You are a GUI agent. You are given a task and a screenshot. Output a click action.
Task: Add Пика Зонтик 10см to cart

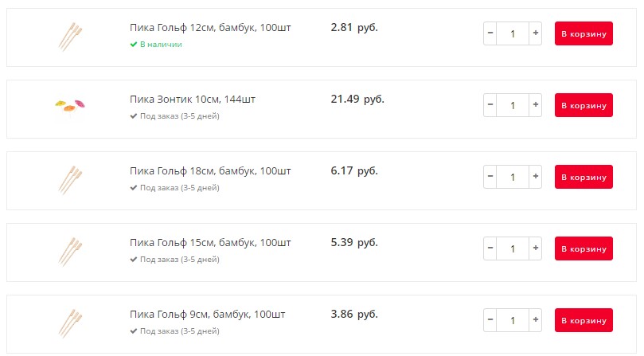pyautogui.click(x=584, y=105)
